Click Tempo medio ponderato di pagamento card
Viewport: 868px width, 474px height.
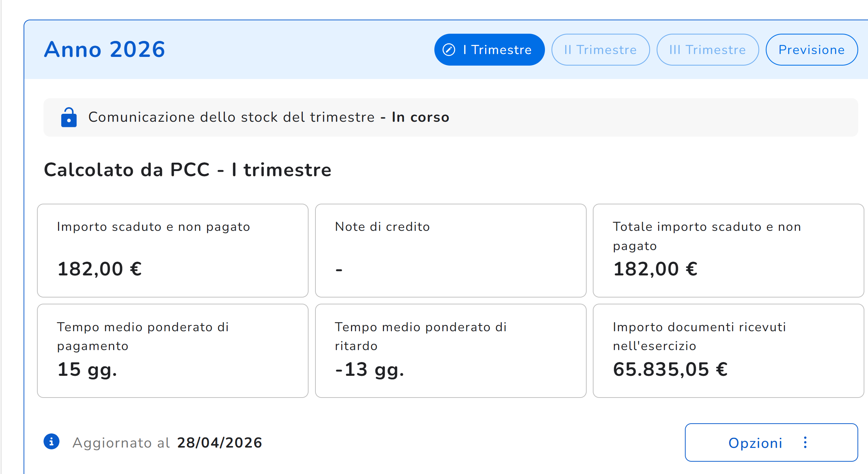(173, 351)
